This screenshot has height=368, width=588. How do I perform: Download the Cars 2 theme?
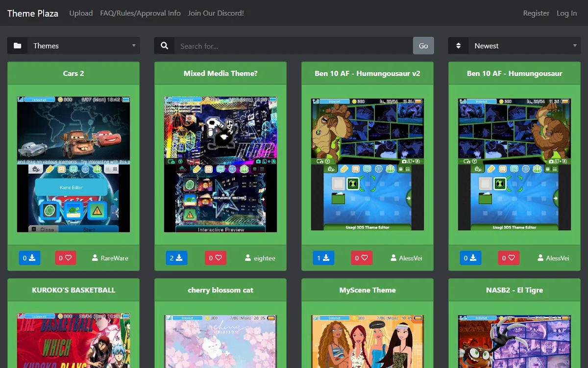[29, 258]
